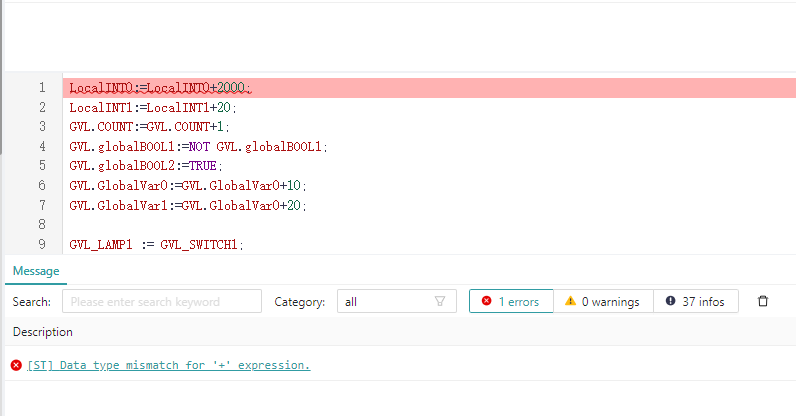Toggle the 37 infos filter
Viewport: 796px width, 416px height.
pos(696,301)
